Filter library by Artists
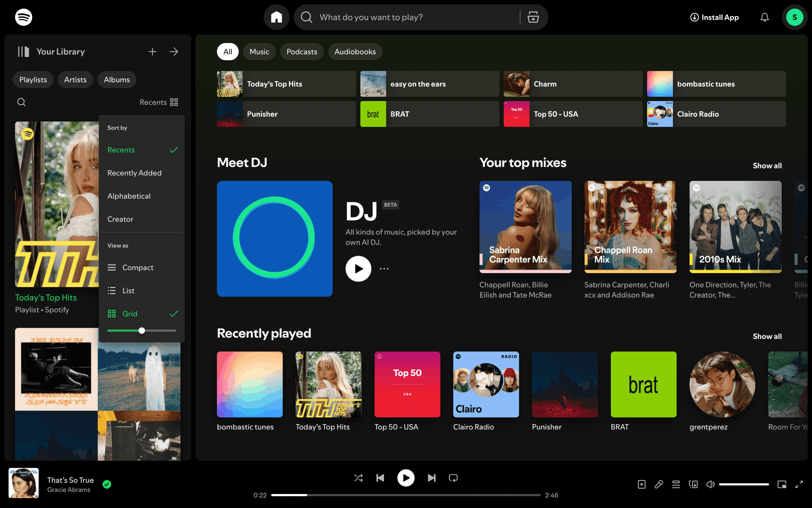Viewport: 812px width, 508px height. [x=75, y=80]
